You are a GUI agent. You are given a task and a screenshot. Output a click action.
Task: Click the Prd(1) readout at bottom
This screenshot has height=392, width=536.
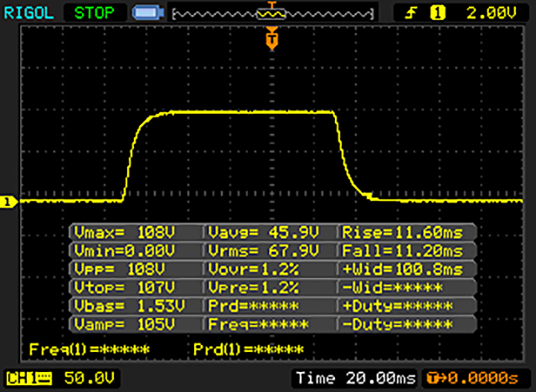248,348
